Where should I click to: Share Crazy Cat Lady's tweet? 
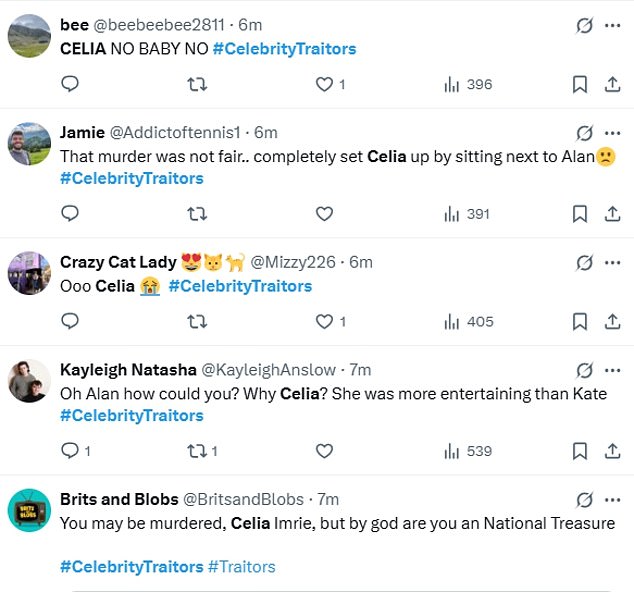[611, 322]
